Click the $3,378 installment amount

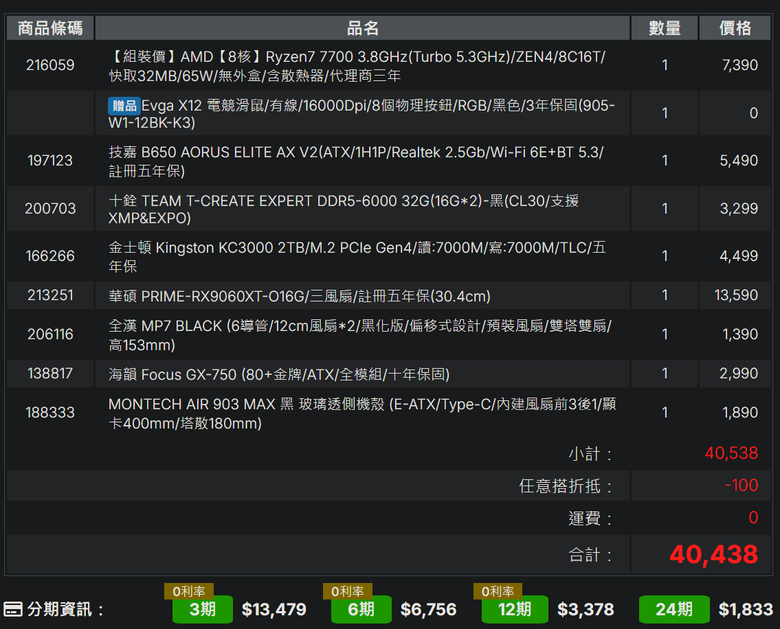[x=585, y=610]
